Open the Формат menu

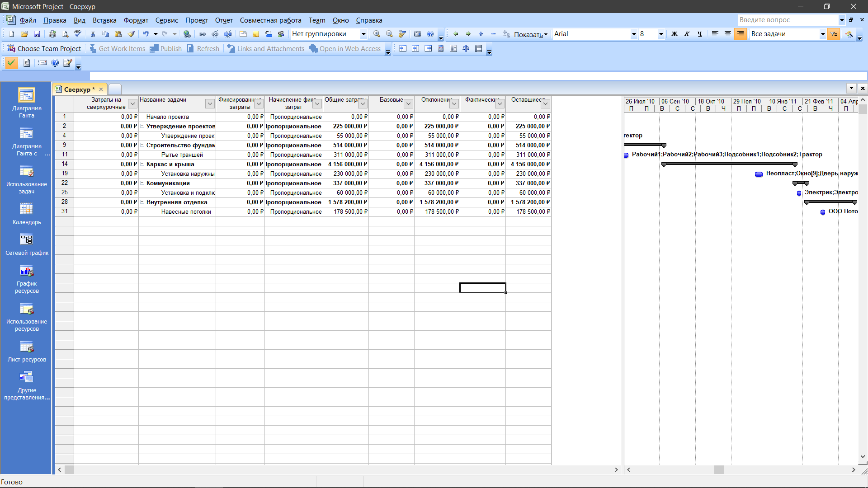(x=136, y=20)
